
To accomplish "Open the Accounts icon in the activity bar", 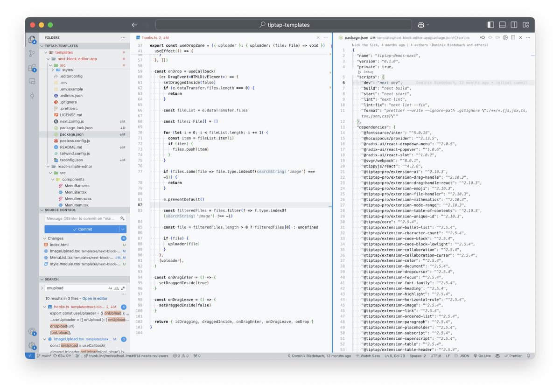I will point(32,331).
